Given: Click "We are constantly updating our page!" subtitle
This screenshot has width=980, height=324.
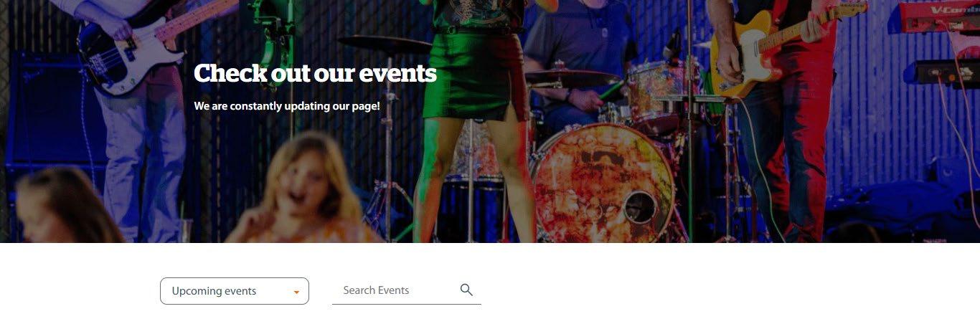Looking at the screenshot, I should (287, 107).
